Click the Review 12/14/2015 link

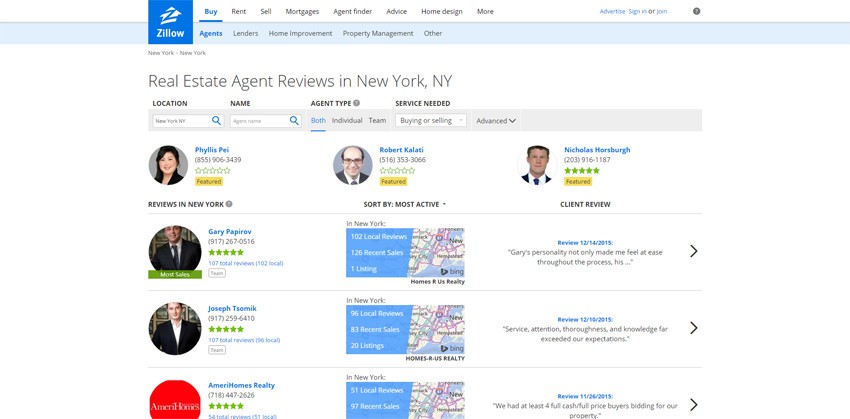pos(585,243)
